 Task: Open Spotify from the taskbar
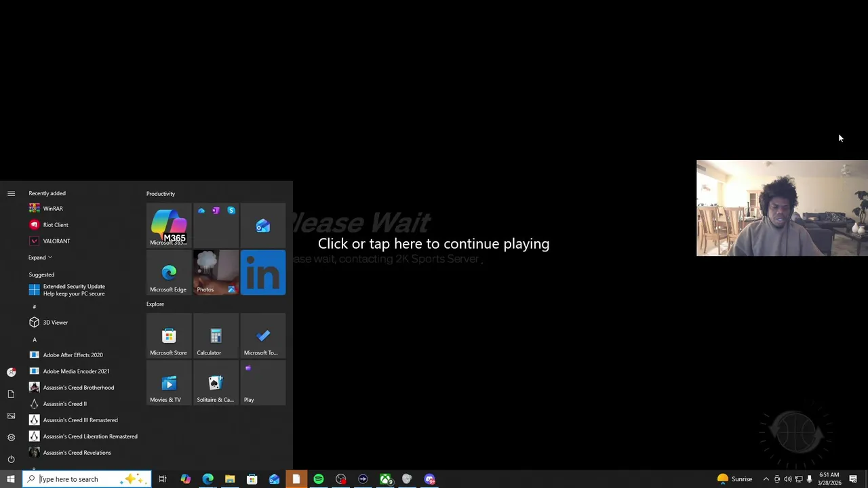[x=319, y=479]
